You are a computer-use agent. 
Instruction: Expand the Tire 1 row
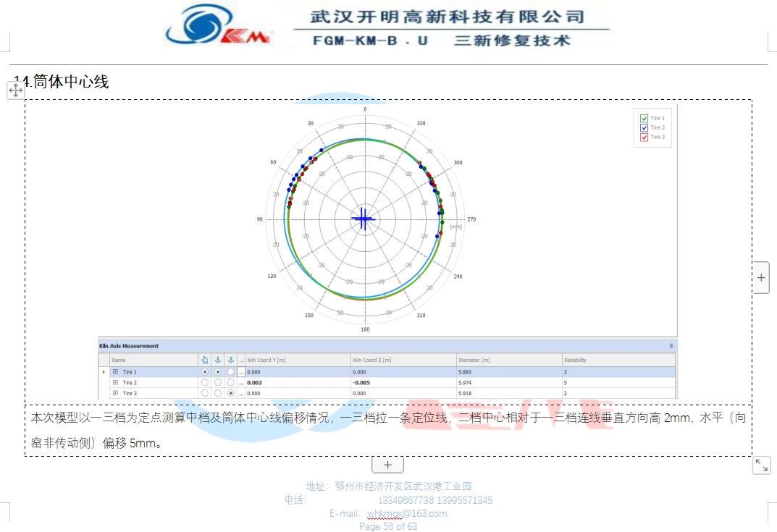[115, 371]
